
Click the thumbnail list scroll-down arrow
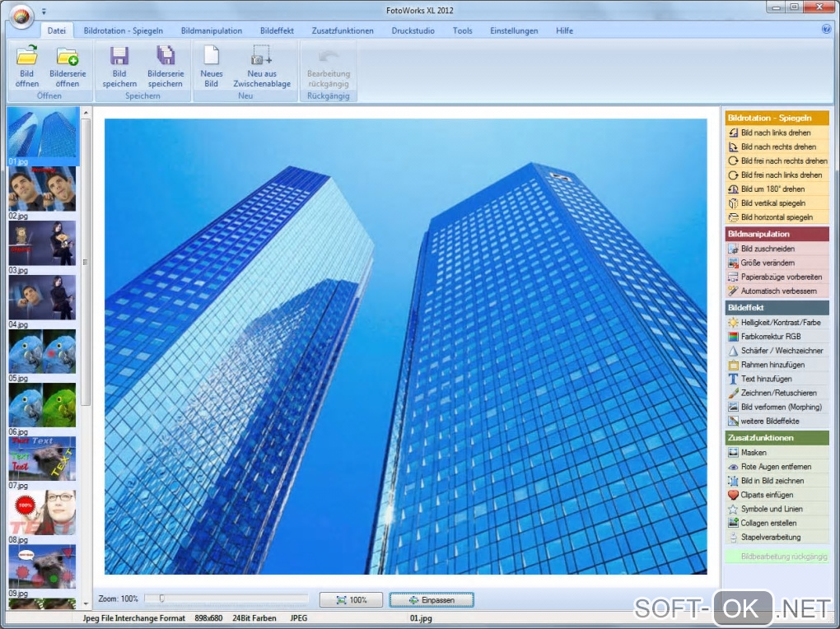pyautogui.click(x=86, y=604)
